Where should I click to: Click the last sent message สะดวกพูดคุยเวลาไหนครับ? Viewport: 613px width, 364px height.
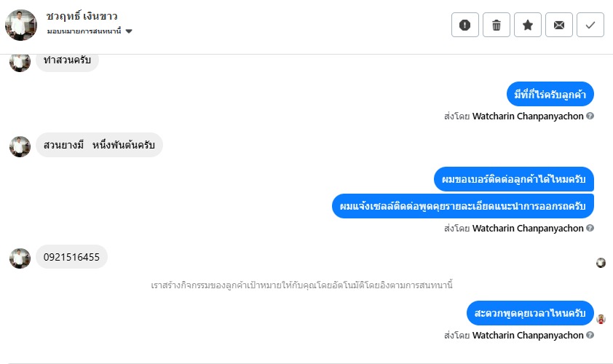point(530,313)
